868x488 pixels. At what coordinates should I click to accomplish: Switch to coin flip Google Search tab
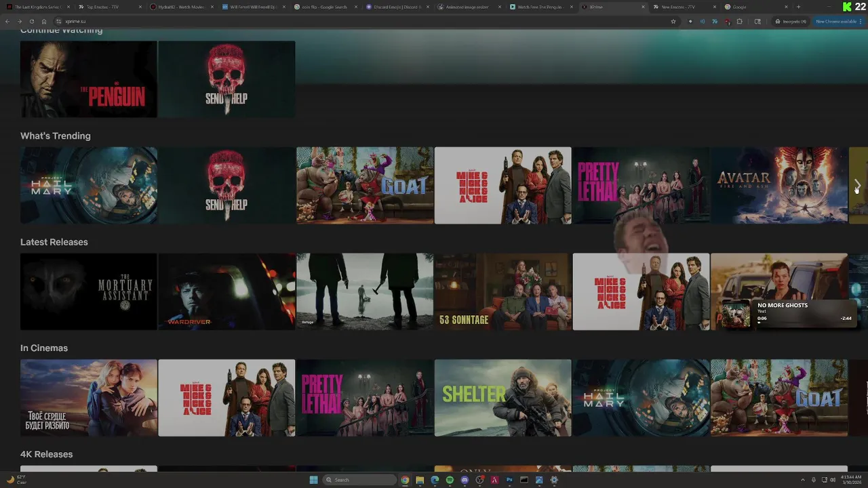(x=324, y=7)
